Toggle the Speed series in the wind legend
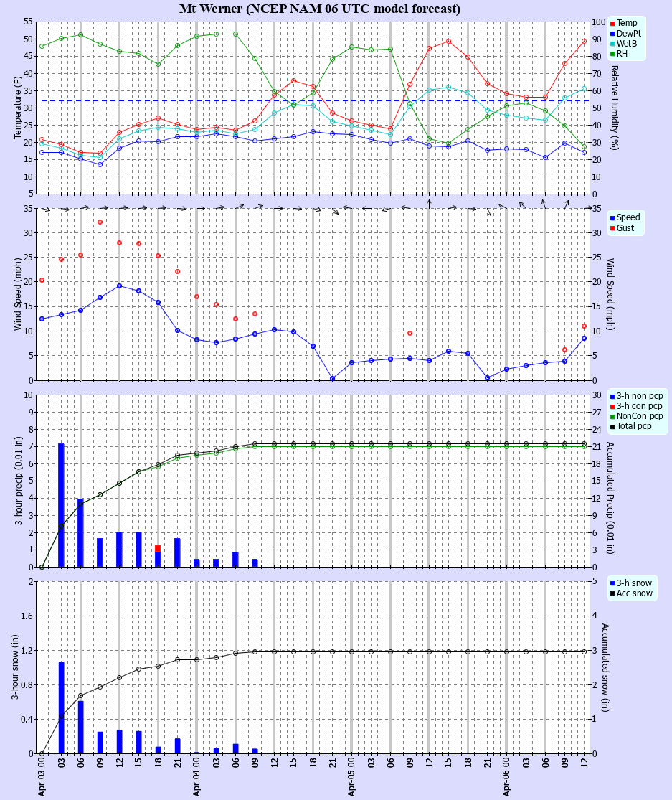 coord(612,219)
